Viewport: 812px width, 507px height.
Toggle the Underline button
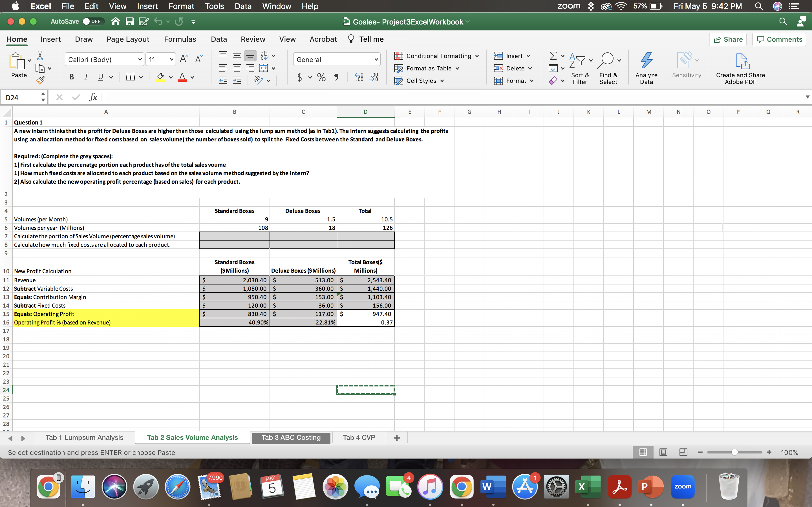(100, 77)
